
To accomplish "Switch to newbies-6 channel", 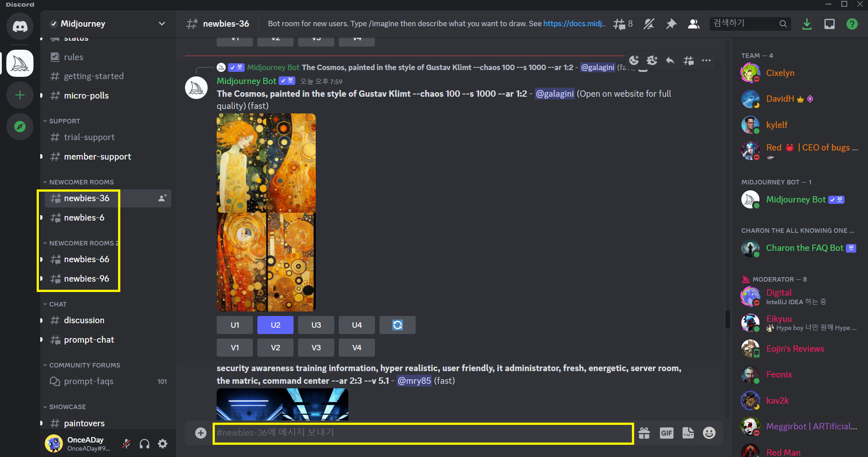I will 108,217.
